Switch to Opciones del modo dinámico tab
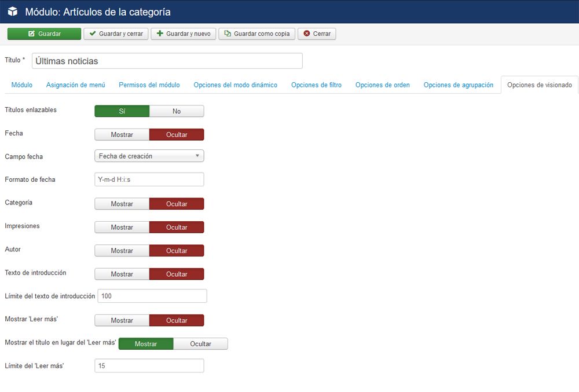Viewport: 579px width, 392px height. coord(236,85)
